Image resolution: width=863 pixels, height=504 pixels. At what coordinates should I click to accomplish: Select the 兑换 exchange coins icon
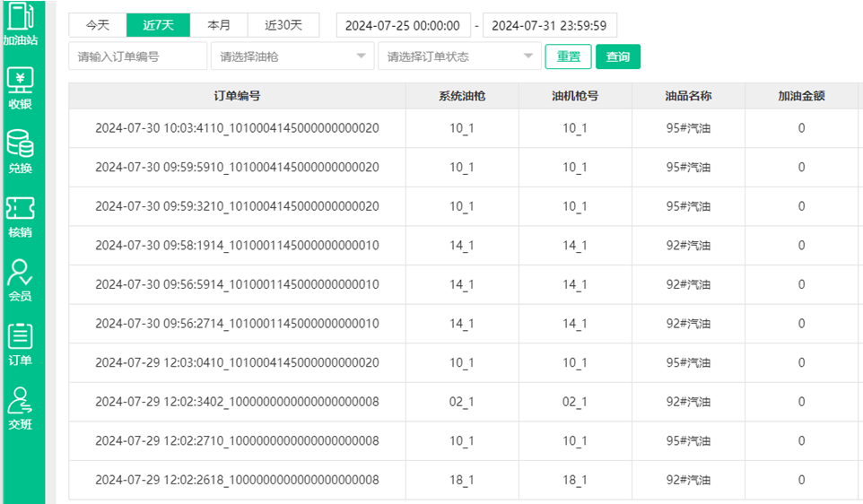click(x=20, y=152)
